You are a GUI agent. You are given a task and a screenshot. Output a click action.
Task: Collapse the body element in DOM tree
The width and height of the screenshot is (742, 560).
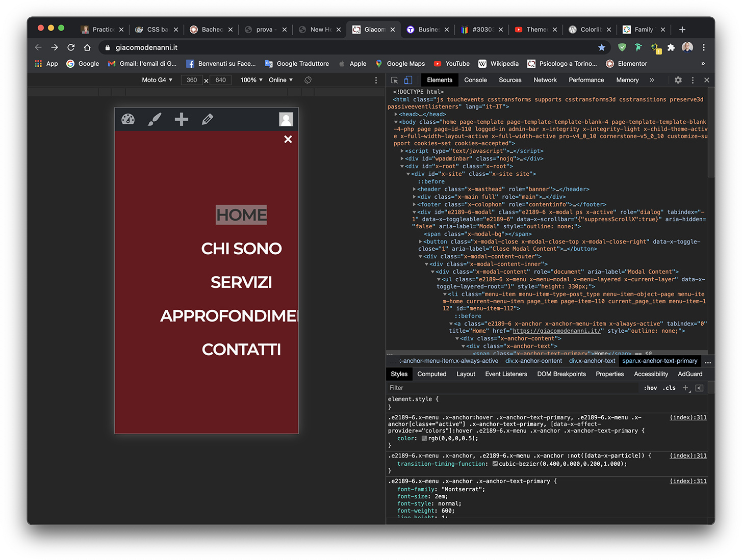pyautogui.click(x=396, y=122)
